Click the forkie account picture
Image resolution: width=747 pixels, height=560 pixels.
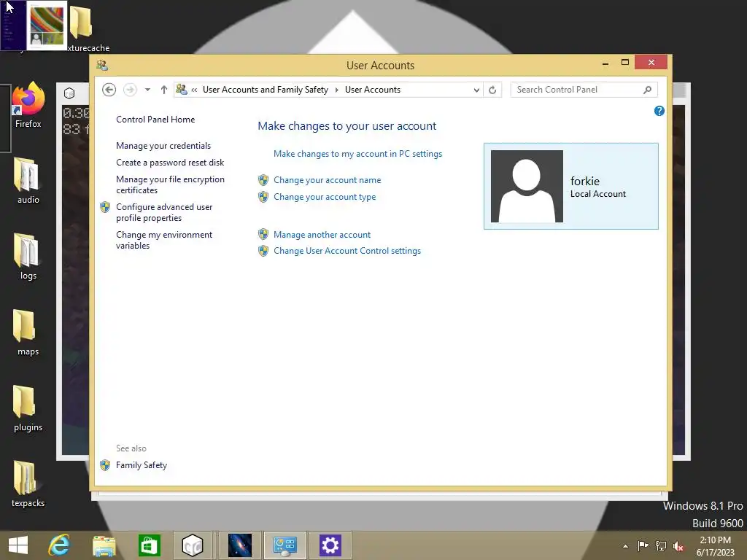pyautogui.click(x=527, y=186)
